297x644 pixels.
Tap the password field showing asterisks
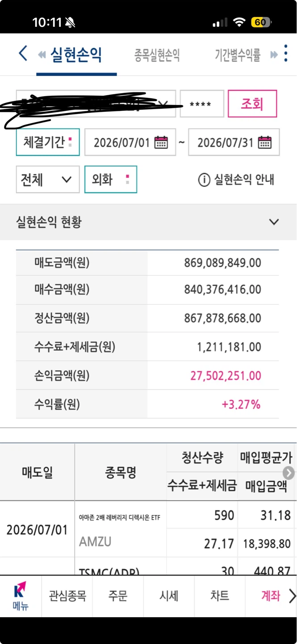(x=202, y=104)
